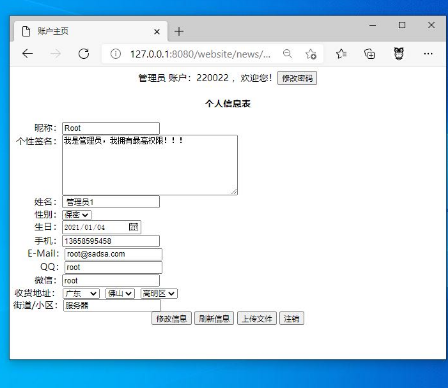This screenshot has width=448, height=388.
Task: Click the 注销 button
Action: 291,318
